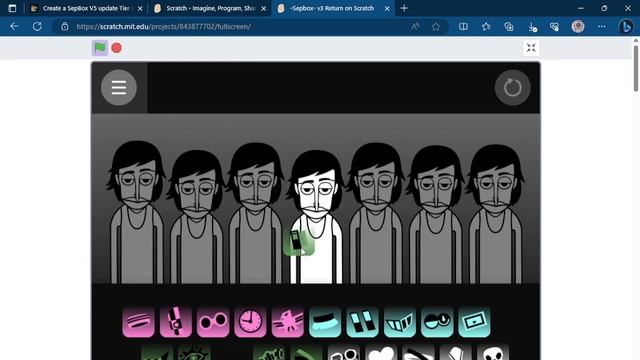Click the last gray character on right

click(495, 214)
